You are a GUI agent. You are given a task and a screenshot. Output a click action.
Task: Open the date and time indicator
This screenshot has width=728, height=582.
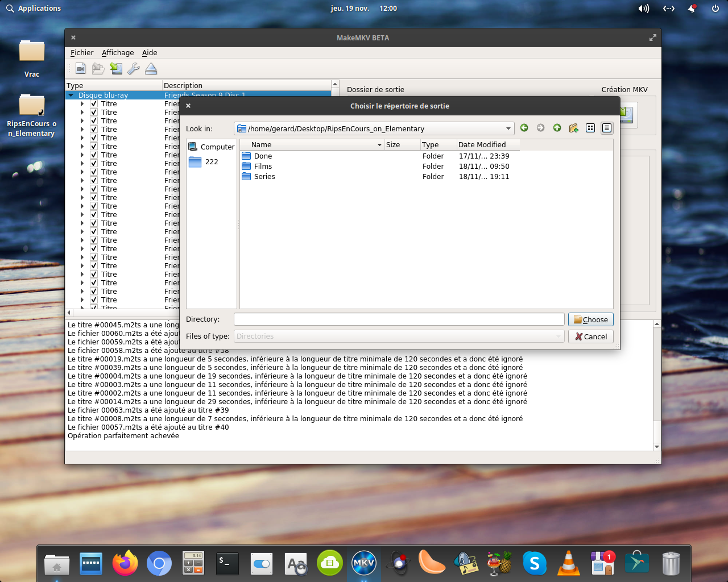364,9
